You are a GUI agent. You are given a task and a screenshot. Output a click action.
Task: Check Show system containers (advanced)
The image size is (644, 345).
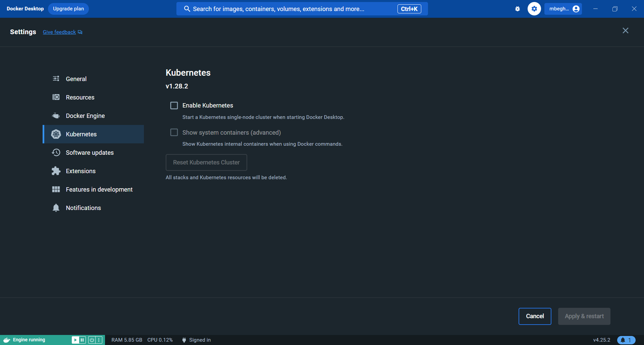[174, 132]
